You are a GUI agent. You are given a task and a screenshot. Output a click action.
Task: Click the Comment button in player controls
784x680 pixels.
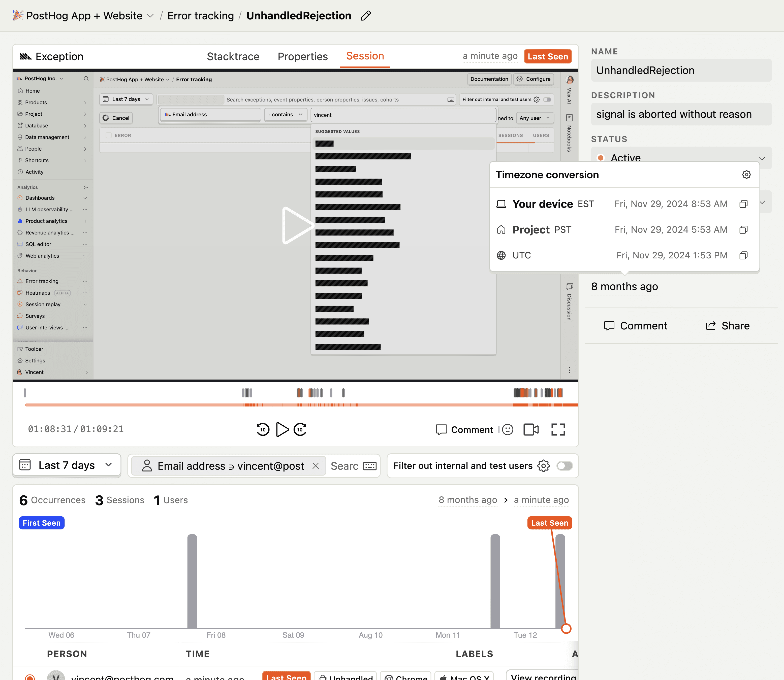(x=464, y=430)
